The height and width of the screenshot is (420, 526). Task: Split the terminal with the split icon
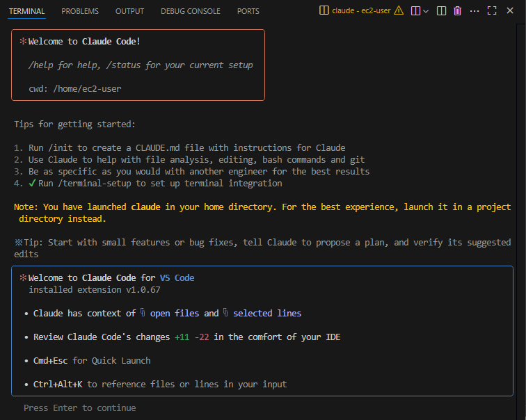click(441, 11)
